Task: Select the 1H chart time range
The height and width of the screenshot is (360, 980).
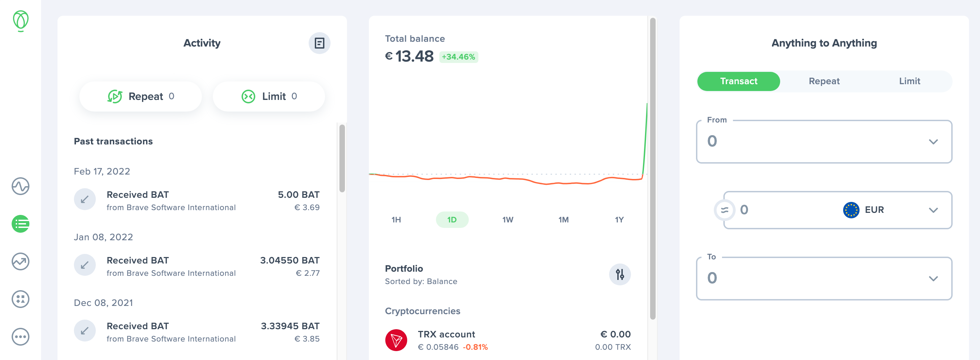Action: [396, 220]
